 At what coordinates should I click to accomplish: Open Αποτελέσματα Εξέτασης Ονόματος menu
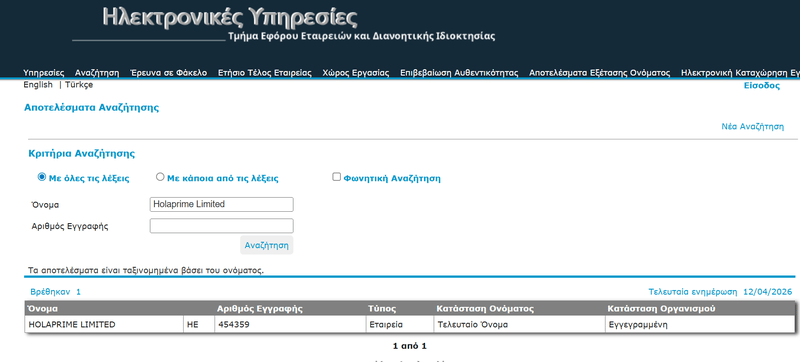pyautogui.click(x=599, y=73)
